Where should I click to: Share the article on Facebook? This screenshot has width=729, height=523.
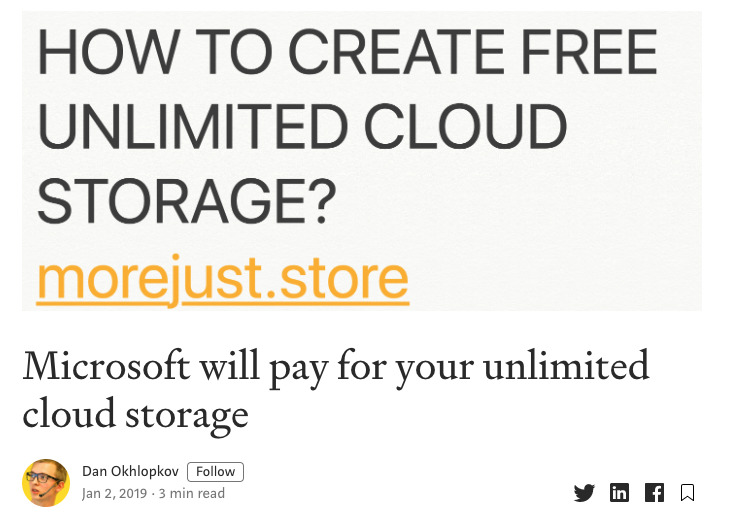[654, 492]
